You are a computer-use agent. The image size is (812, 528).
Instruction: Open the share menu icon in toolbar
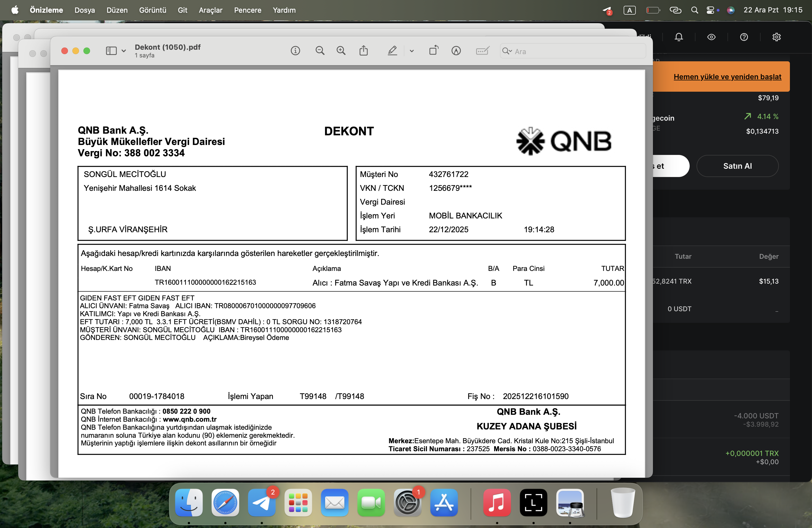pyautogui.click(x=363, y=51)
